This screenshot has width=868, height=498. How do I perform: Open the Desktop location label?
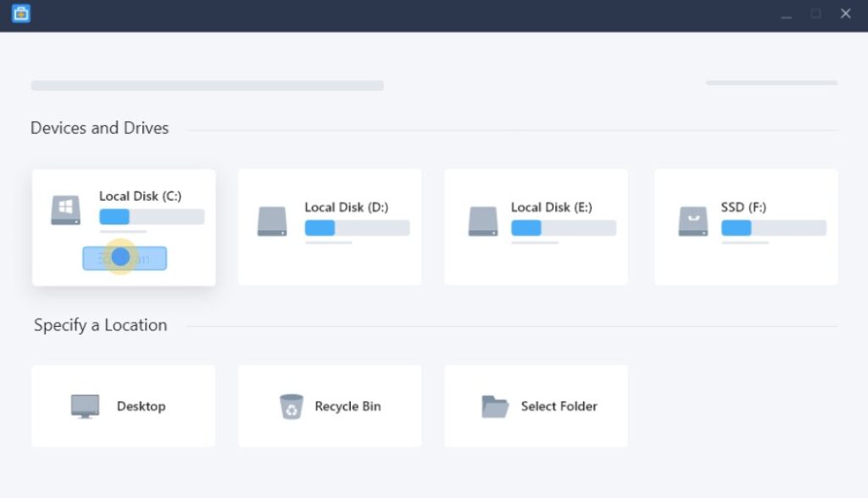[142, 407]
